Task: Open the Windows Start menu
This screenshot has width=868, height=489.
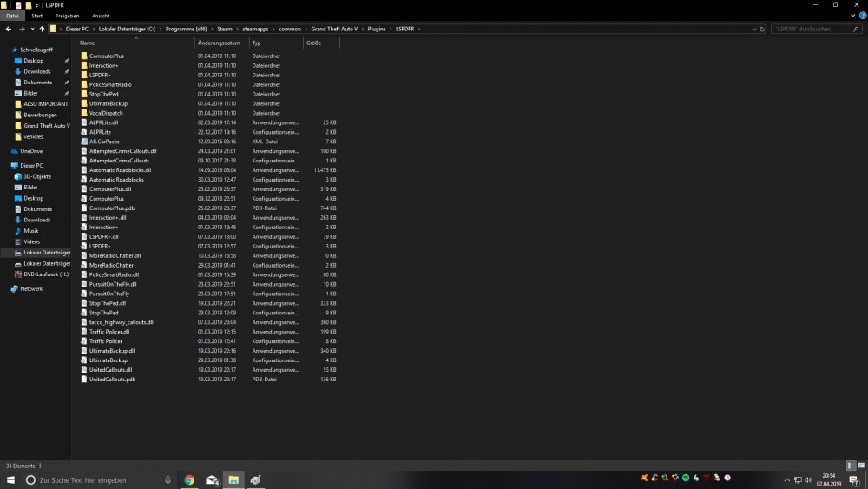Action: tap(10, 480)
